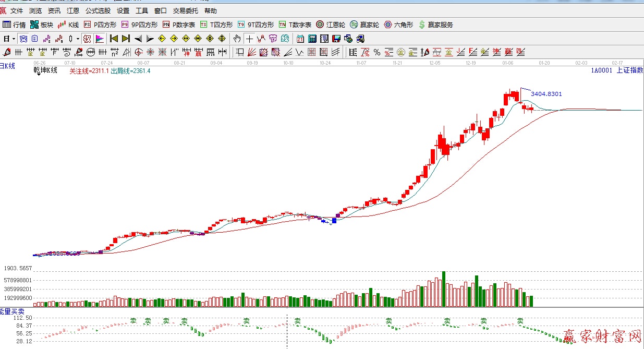Image resolution: width=644 pixels, height=349 pixels.
Task: Toggle the colored flag indicator button
Action: point(100,39)
